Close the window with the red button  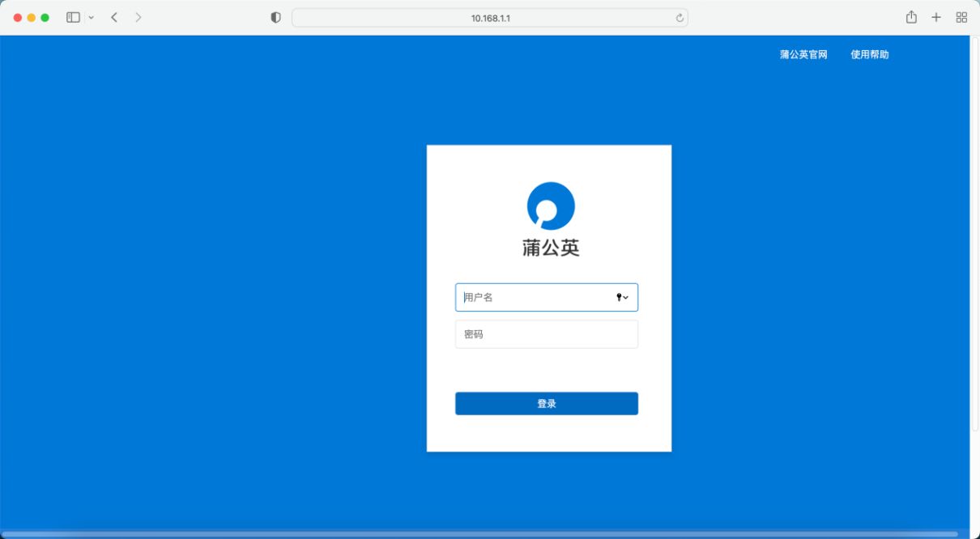[x=18, y=17]
